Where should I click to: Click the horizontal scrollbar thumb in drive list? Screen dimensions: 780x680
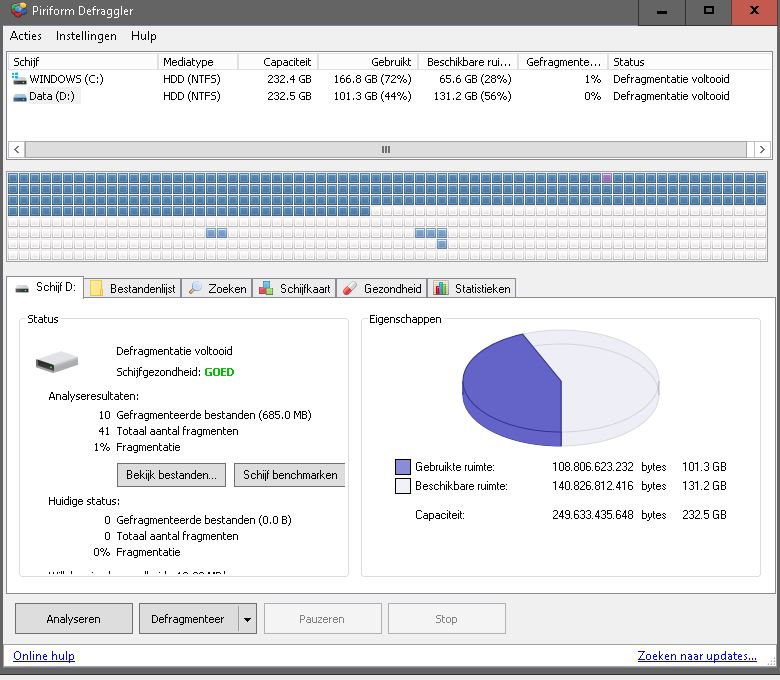pyautogui.click(x=386, y=149)
